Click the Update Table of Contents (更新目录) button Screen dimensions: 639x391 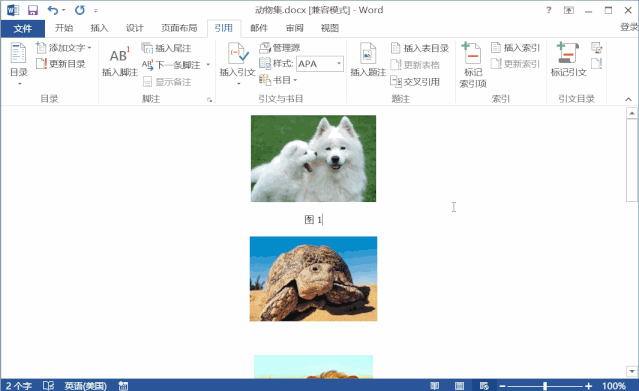click(x=60, y=64)
